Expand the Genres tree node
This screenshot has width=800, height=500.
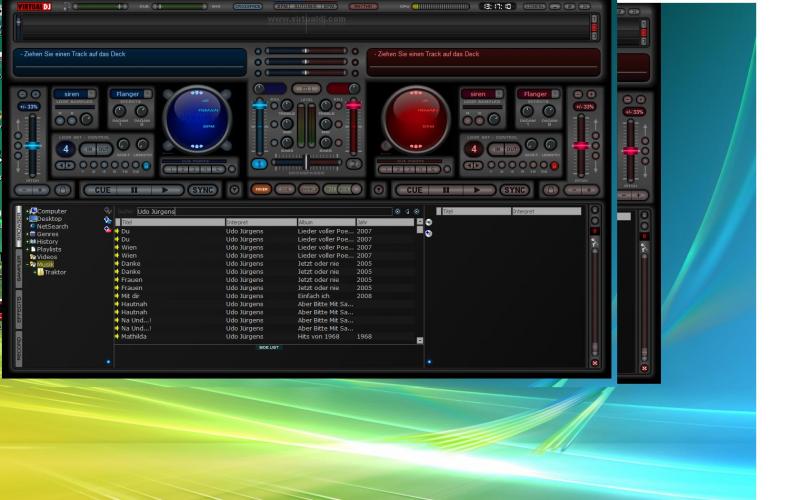(28, 234)
